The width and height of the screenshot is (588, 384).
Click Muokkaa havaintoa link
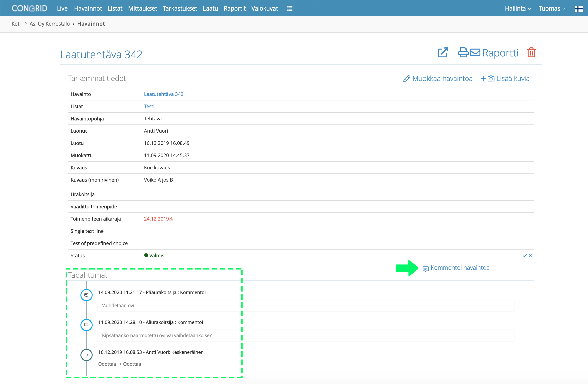442,78
